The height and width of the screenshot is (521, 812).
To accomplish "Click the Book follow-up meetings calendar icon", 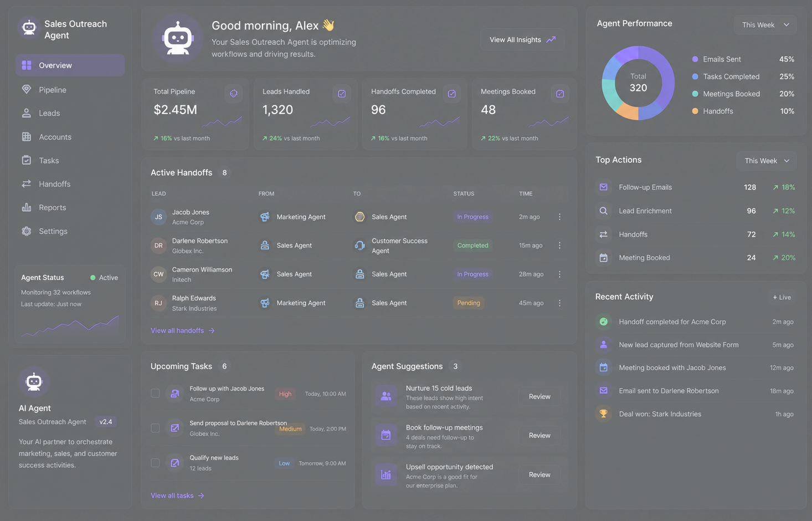I will point(386,435).
